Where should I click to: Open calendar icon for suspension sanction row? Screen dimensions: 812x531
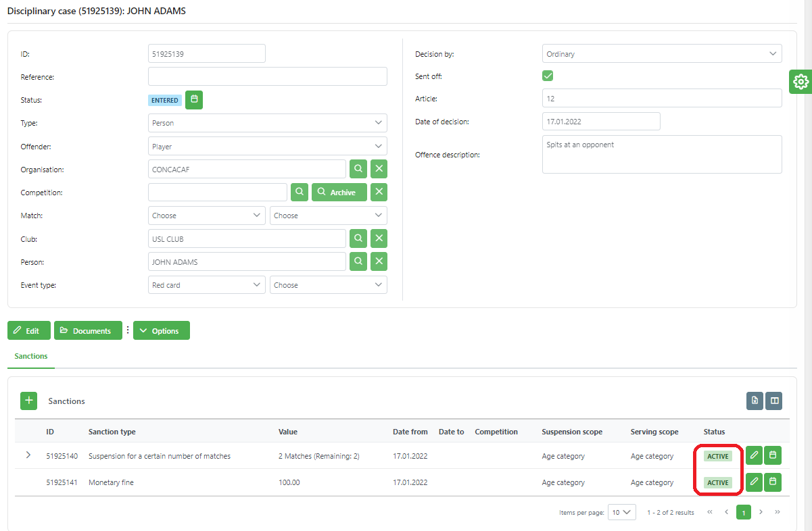(x=773, y=456)
